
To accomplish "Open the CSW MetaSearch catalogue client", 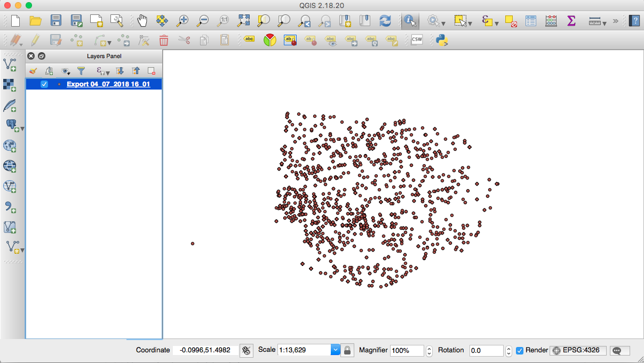I will click(x=417, y=40).
